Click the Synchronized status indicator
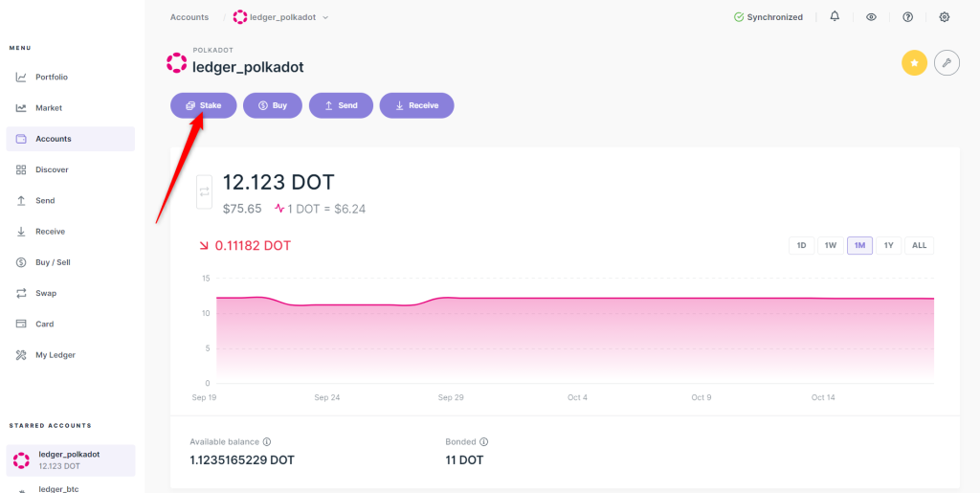The image size is (980, 493). click(x=768, y=17)
